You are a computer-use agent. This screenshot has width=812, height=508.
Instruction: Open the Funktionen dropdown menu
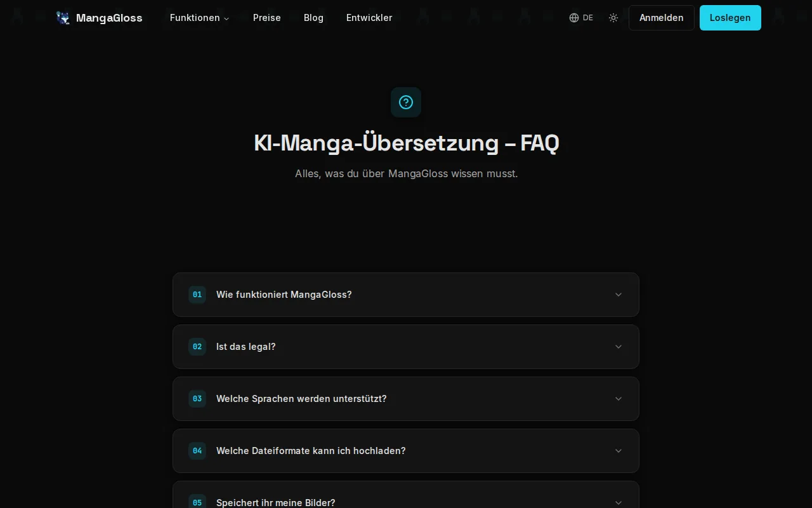coord(200,18)
